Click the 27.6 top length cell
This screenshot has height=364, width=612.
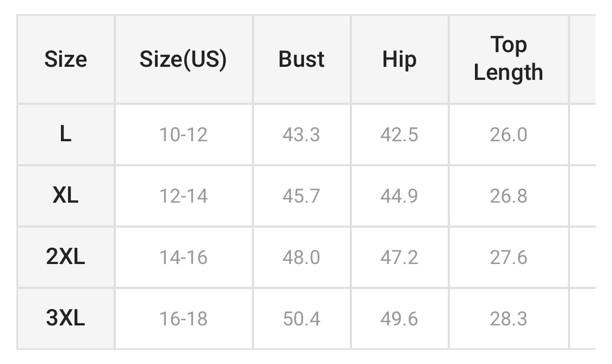508,257
